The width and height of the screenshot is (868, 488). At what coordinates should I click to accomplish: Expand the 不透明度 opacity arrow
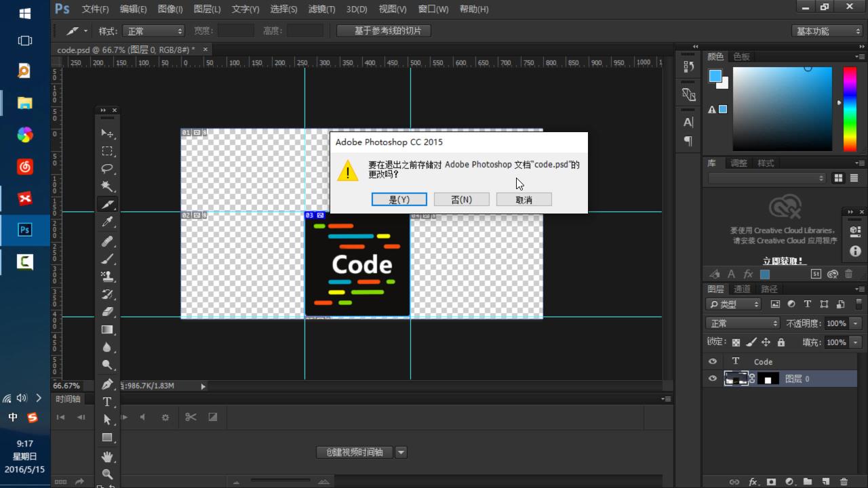click(856, 323)
